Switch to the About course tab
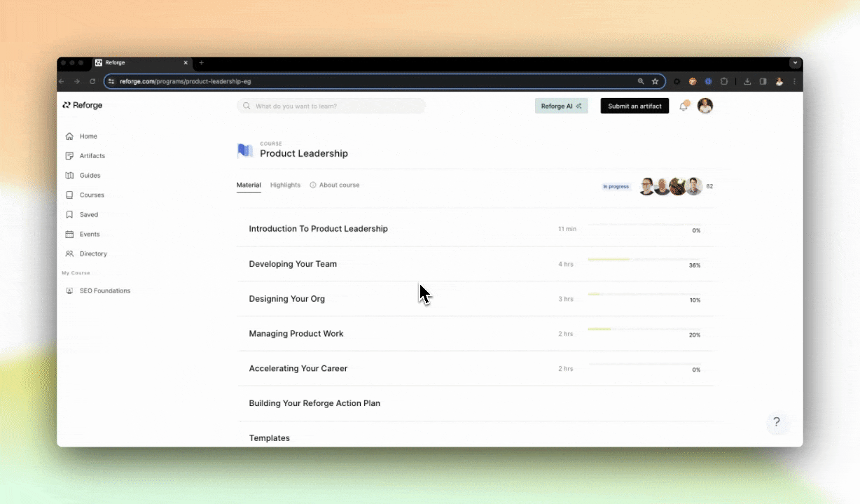Image resolution: width=860 pixels, height=504 pixels. 335,185
